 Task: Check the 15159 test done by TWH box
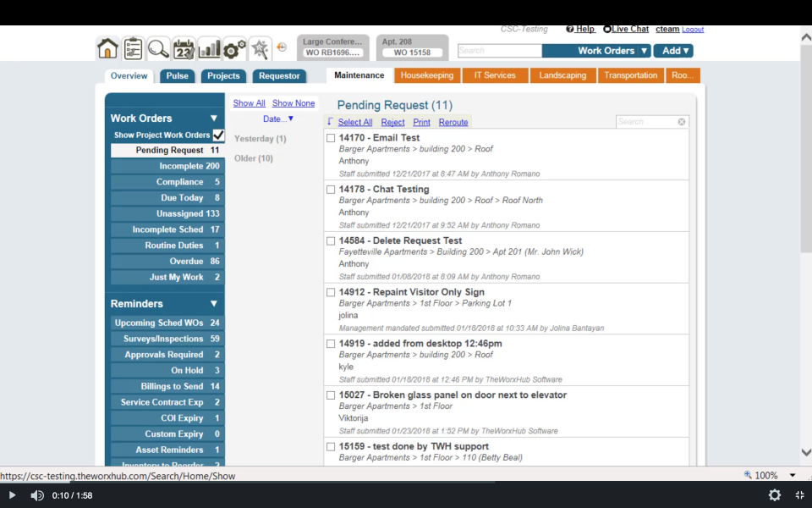[331, 446]
